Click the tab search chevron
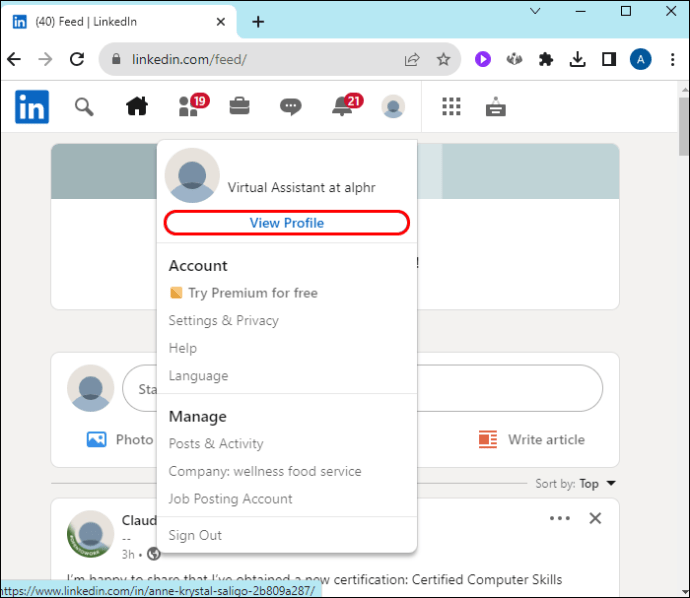 click(535, 11)
